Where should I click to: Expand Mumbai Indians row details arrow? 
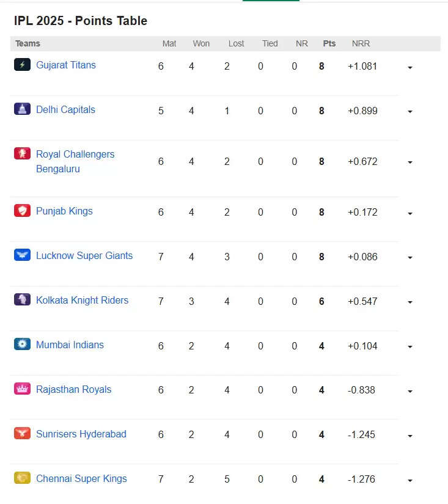[x=410, y=347]
